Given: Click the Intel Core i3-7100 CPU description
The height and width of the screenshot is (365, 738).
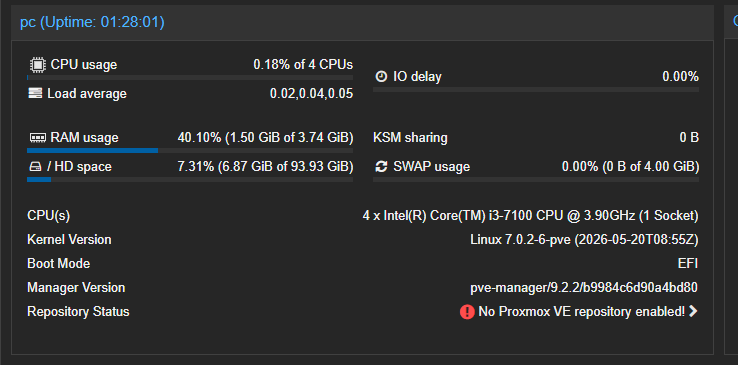Looking at the screenshot, I should pyautogui.click(x=530, y=216).
